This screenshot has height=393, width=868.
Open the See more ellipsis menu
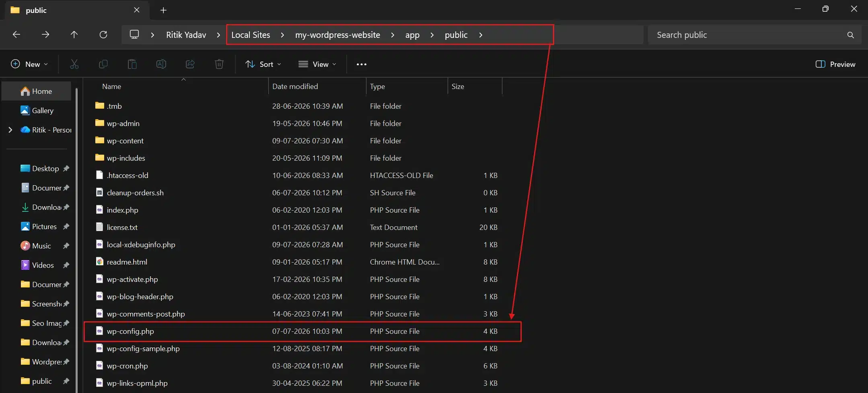pos(362,64)
